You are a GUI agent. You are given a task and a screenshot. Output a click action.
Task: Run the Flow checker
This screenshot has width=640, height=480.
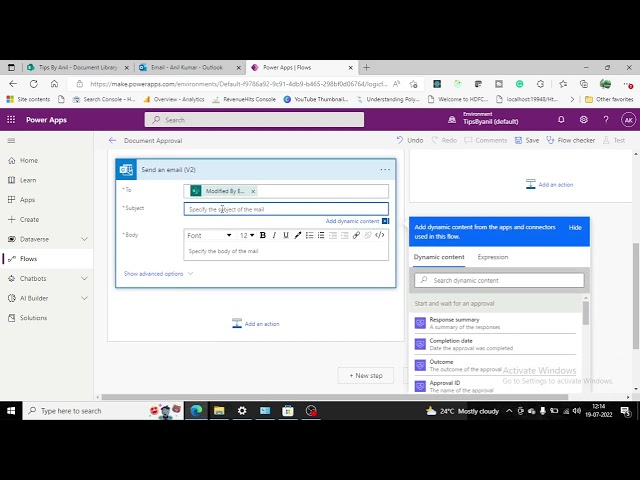(571, 140)
